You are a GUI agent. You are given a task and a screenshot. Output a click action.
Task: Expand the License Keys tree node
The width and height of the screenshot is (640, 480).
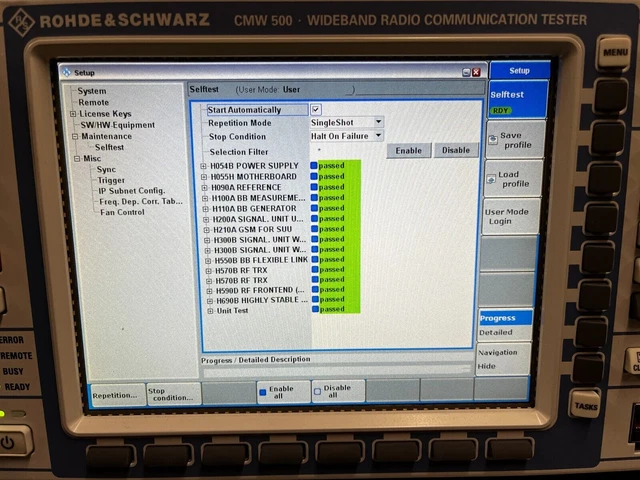tap(73, 114)
